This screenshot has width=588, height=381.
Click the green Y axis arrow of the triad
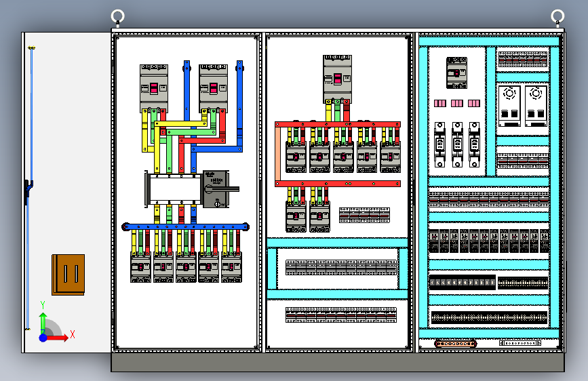(43, 323)
